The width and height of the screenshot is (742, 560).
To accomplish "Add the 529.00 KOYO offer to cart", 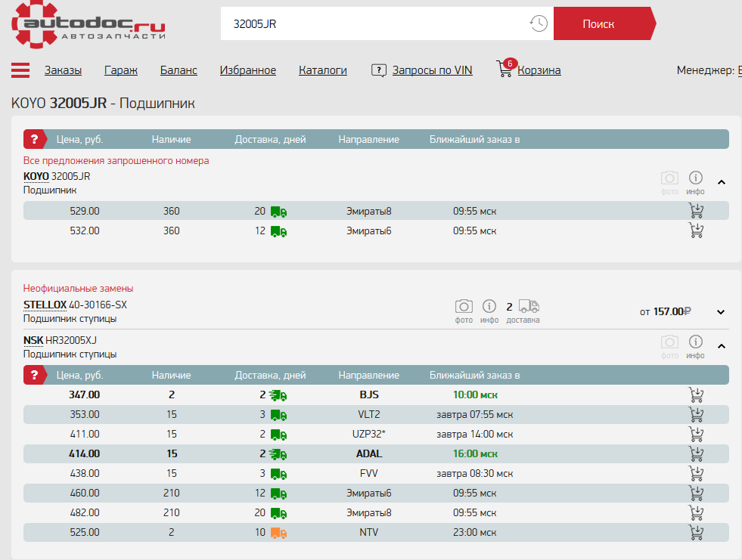I will [x=696, y=211].
